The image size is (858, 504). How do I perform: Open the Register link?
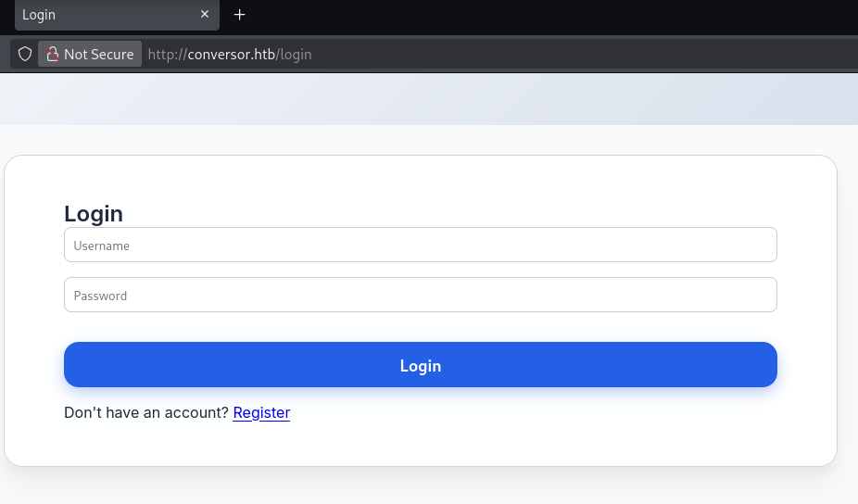click(261, 413)
